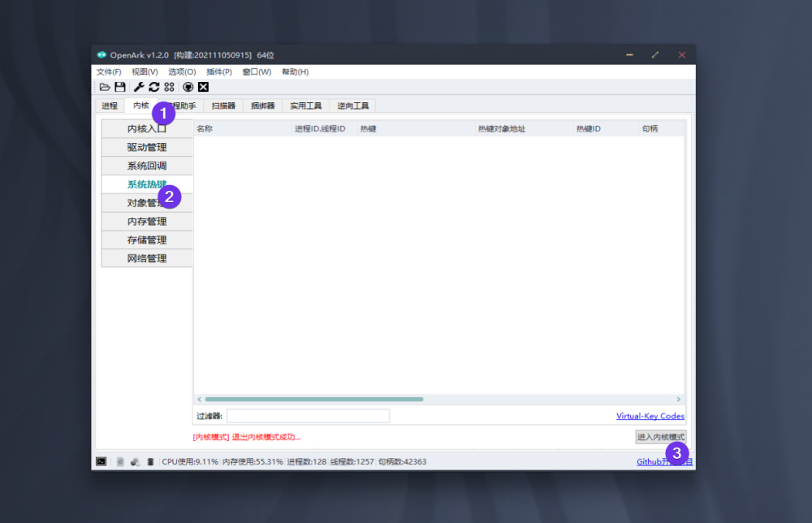Select 对象管理 in the side list
812x523 pixels.
coord(147,202)
